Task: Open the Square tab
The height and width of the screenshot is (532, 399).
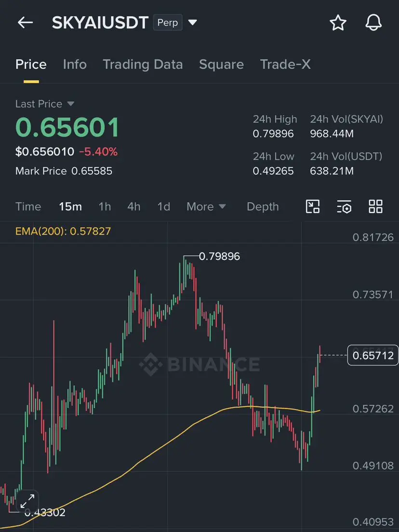Action: 221,65
